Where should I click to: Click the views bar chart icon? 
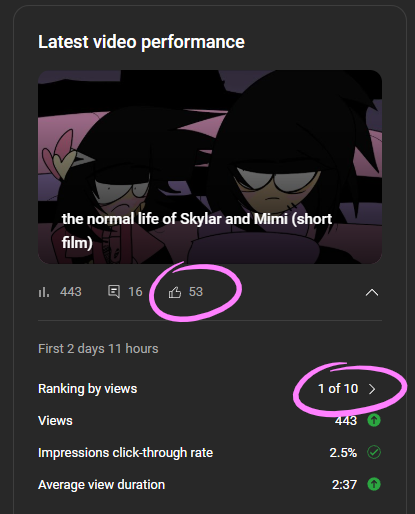[x=44, y=292]
